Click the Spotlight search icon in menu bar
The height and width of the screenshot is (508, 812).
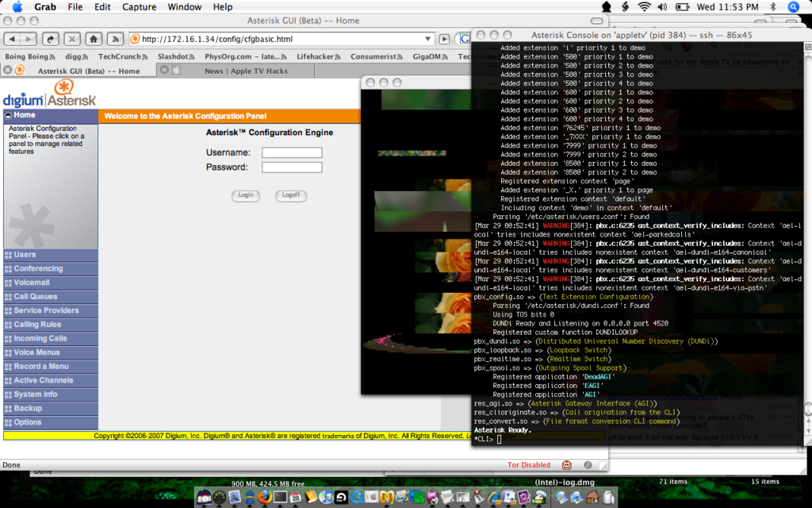[792, 7]
